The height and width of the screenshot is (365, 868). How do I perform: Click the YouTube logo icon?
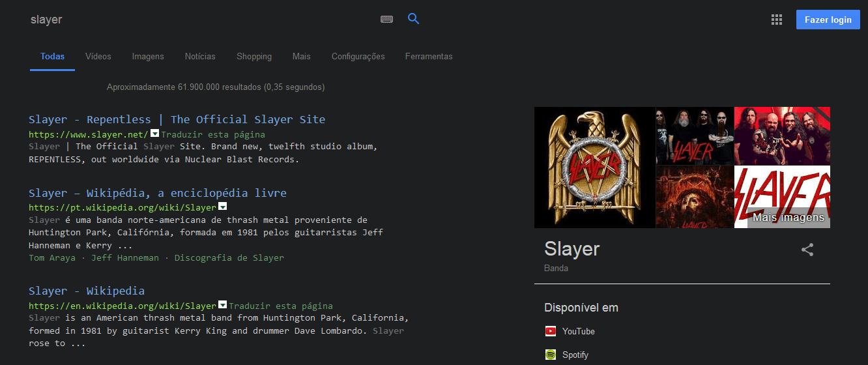(x=551, y=331)
